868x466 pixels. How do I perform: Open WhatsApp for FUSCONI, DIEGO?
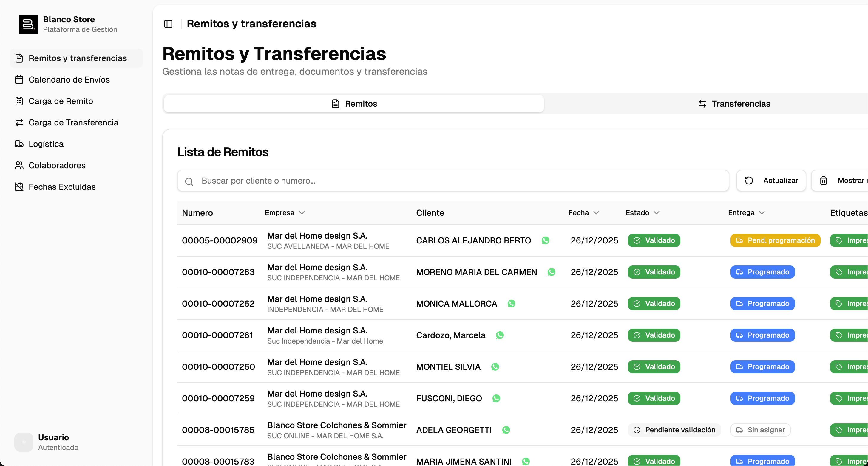click(x=496, y=398)
